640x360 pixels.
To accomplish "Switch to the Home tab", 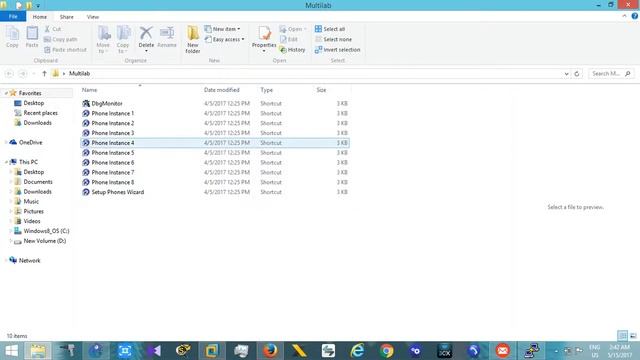I will [40, 17].
